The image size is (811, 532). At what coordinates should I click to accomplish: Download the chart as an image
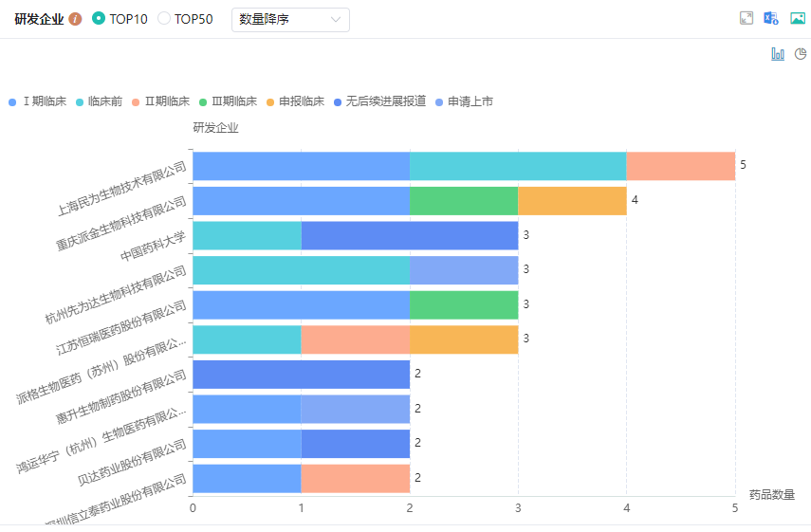tap(797, 19)
